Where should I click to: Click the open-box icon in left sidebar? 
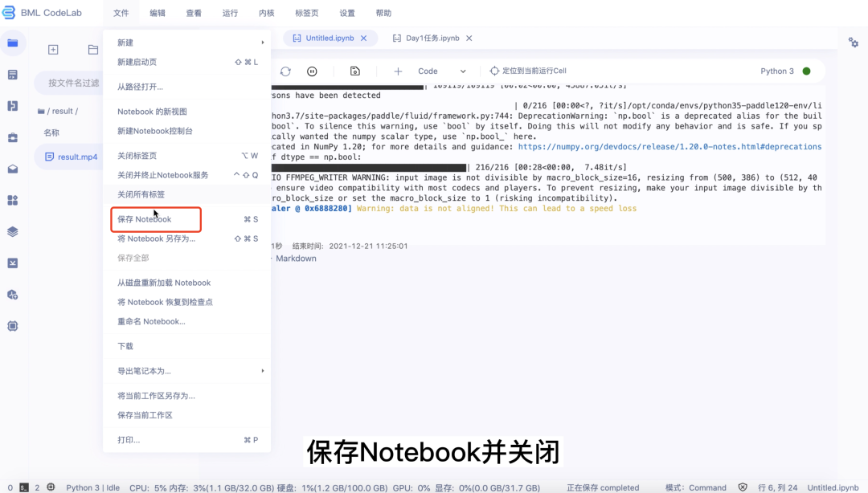pos(13,169)
